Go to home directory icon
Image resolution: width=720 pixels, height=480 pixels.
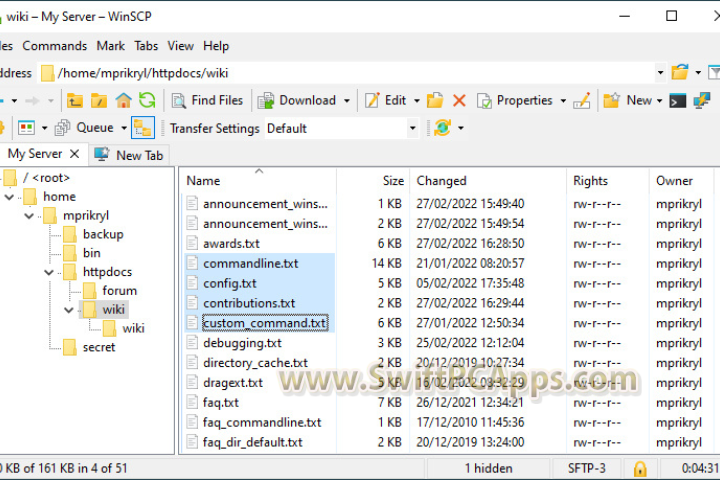pyautogui.click(x=123, y=100)
